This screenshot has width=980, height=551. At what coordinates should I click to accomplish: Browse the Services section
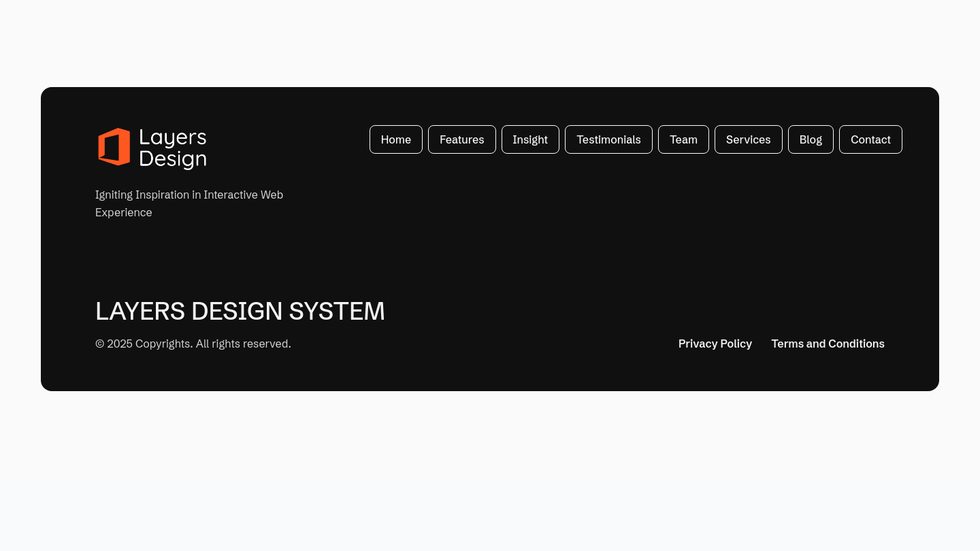748,139
